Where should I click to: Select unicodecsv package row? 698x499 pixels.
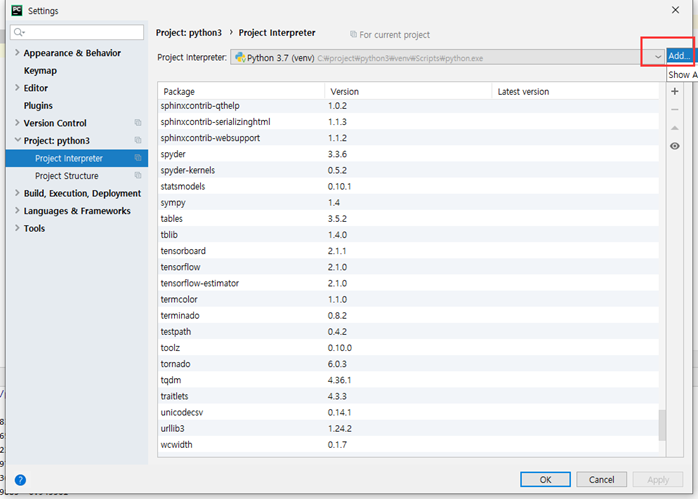[408, 412]
